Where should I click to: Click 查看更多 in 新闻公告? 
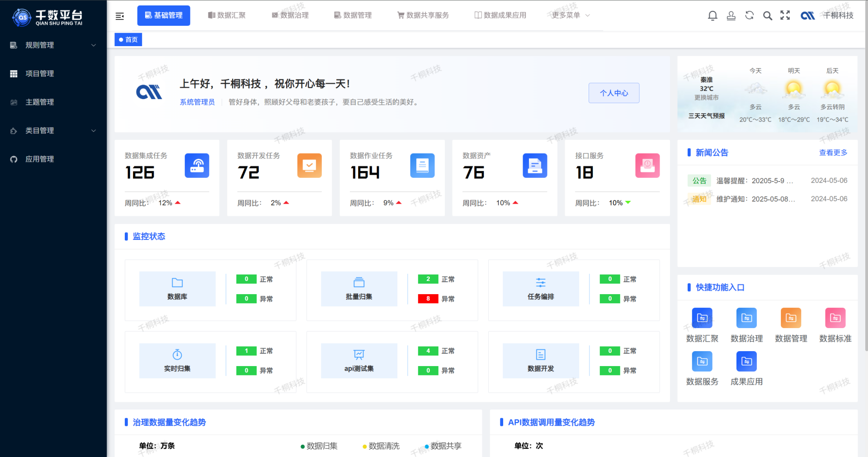[833, 152]
